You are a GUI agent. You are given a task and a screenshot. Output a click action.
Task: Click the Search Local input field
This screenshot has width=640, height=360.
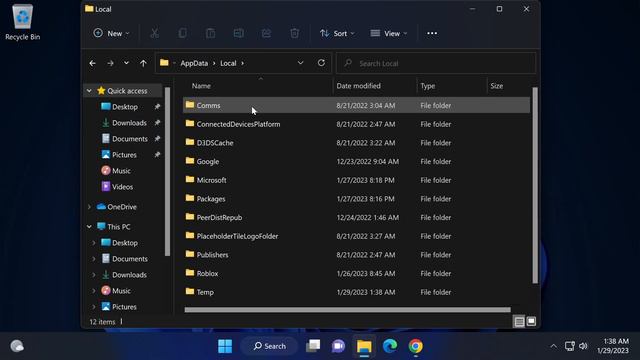[436, 63]
